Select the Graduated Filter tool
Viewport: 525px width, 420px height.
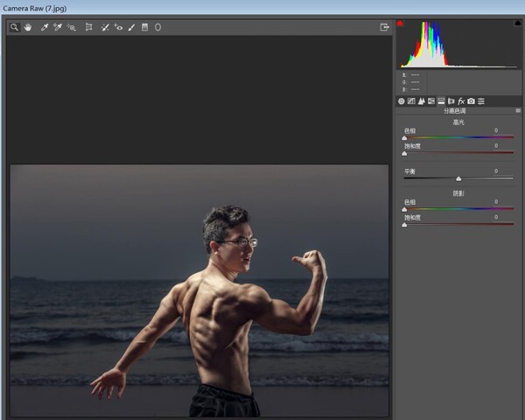[x=144, y=27]
